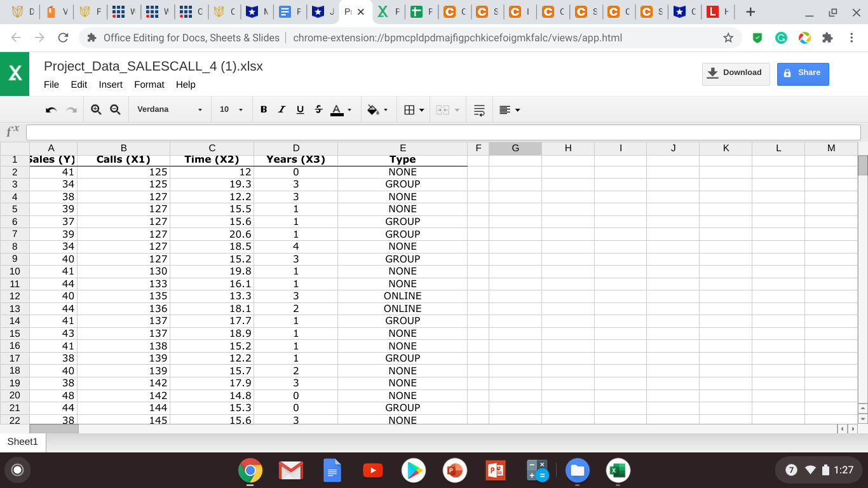Toggle italic formatting
This screenshot has height=488, width=868.
coord(281,109)
